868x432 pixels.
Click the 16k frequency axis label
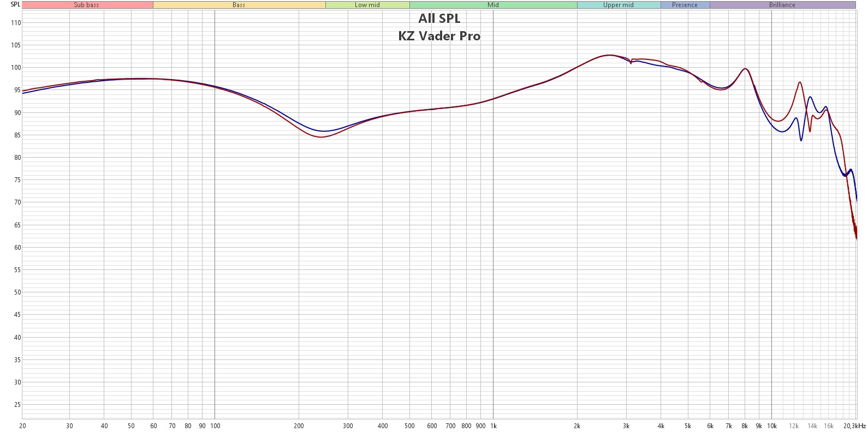click(x=829, y=426)
